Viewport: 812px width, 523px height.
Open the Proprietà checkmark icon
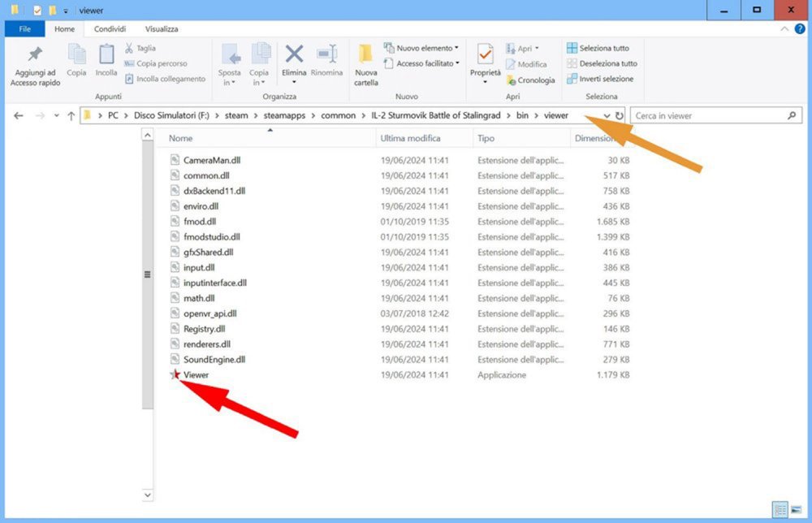(486, 55)
